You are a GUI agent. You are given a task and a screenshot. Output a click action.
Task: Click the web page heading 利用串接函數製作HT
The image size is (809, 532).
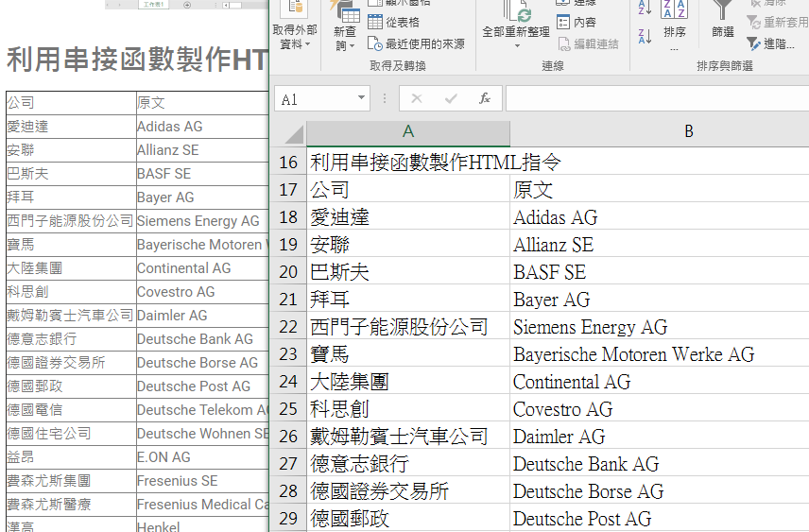138,59
